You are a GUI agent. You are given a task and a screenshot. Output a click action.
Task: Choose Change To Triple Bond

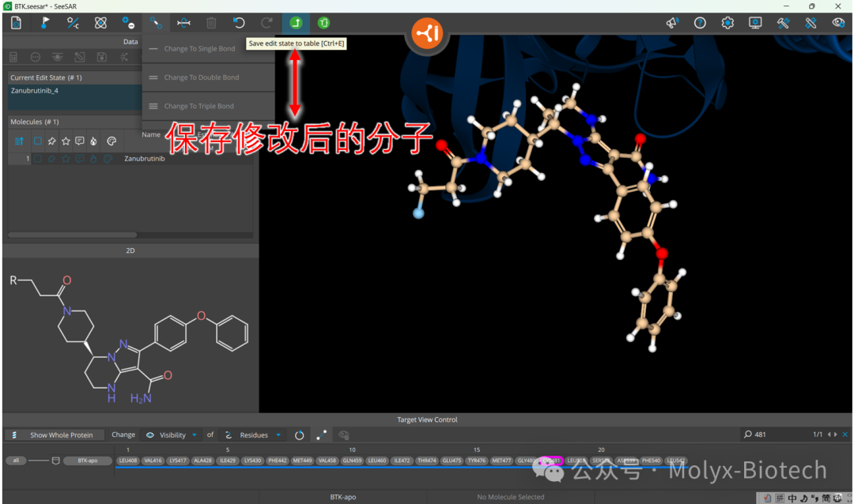[208, 106]
